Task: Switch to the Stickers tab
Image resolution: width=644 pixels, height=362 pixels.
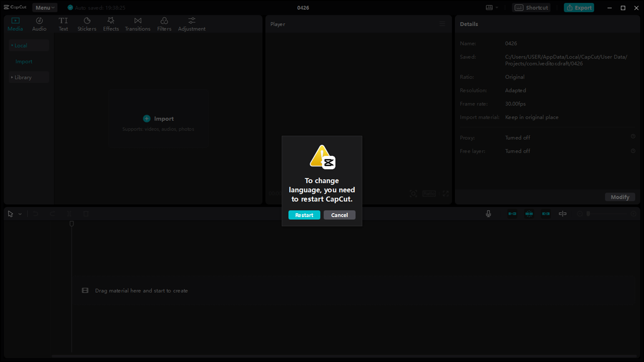Action: pyautogui.click(x=87, y=24)
